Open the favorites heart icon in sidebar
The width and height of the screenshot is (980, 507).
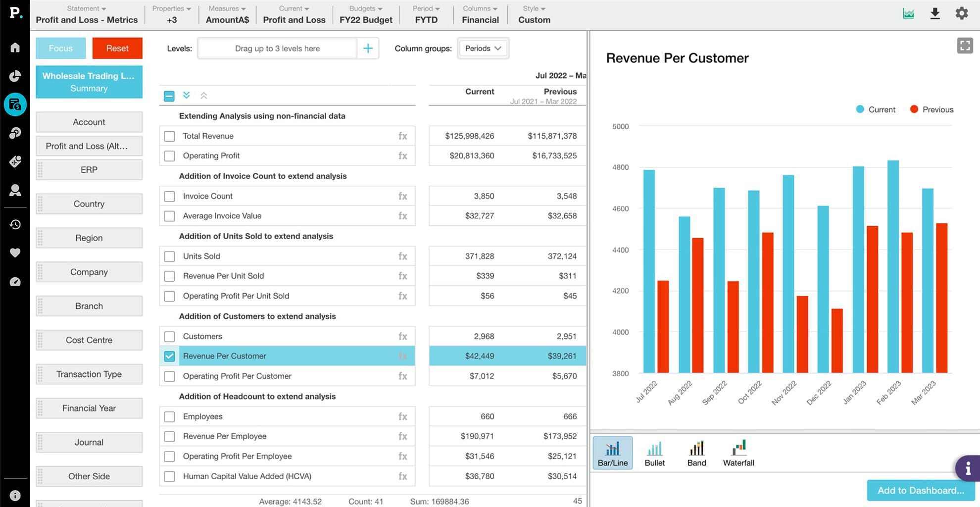point(15,253)
